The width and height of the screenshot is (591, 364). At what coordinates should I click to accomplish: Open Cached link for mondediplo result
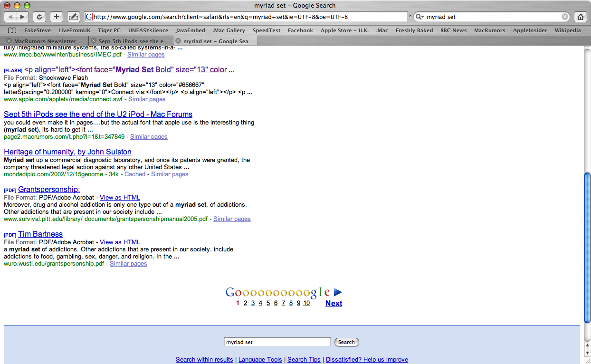pyautogui.click(x=135, y=174)
